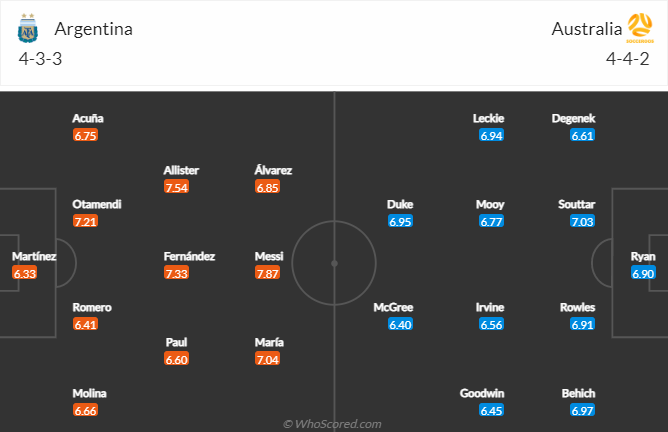This screenshot has width=668, height=432.
Task: Click the Argentina team crest icon
Action: tap(28, 29)
